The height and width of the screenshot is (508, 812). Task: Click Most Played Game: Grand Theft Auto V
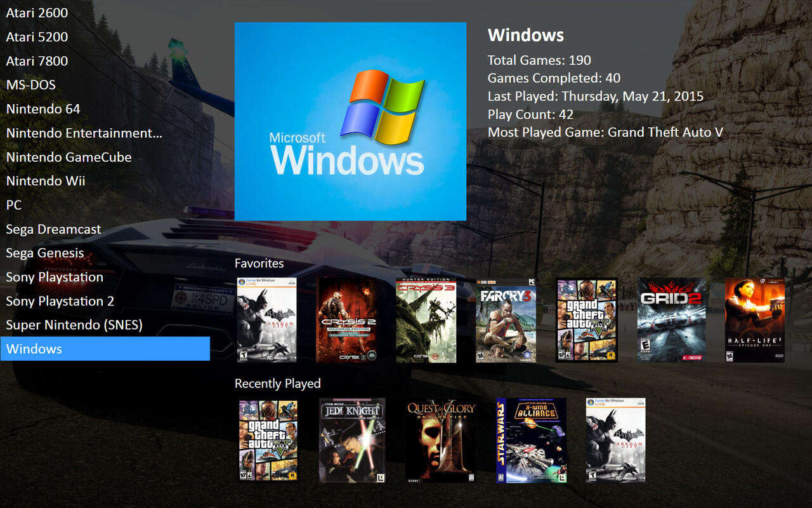[x=605, y=132]
